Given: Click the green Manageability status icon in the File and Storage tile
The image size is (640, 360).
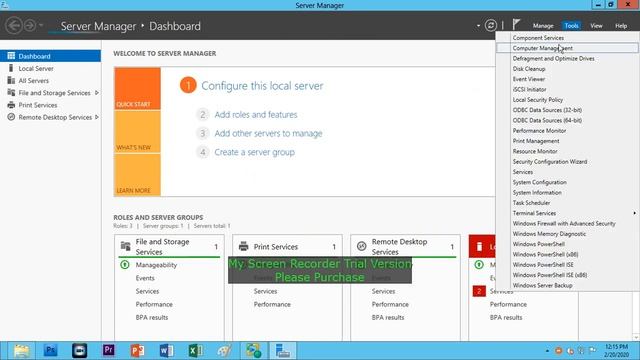Looking at the screenshot, I should tap(125, 265).
